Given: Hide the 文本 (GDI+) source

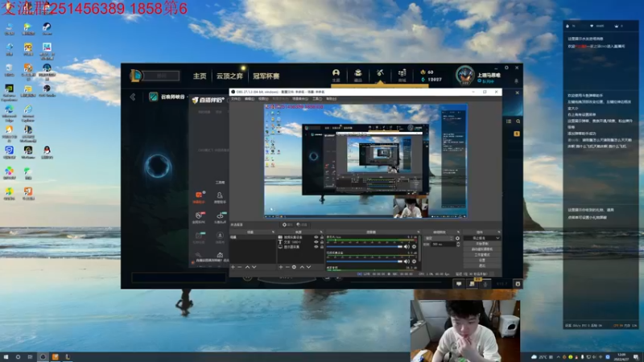Looking at the screenshot, I should (x=316, y=242).
